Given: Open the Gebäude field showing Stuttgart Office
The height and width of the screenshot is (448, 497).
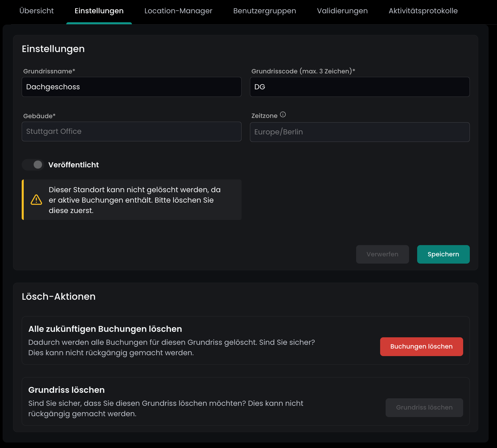Looking at the screenshot, I should [131, 132].
